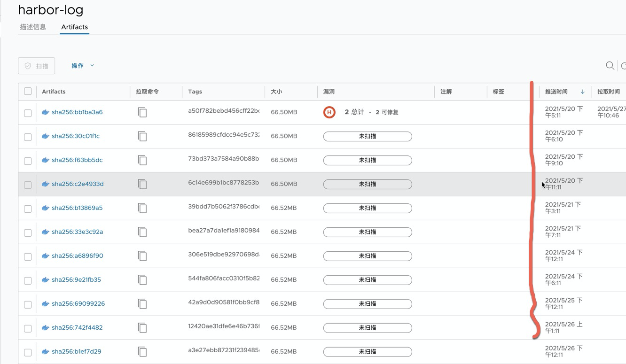
Task: Click the 扫描 scan button
Action: [x=36, y=65]
